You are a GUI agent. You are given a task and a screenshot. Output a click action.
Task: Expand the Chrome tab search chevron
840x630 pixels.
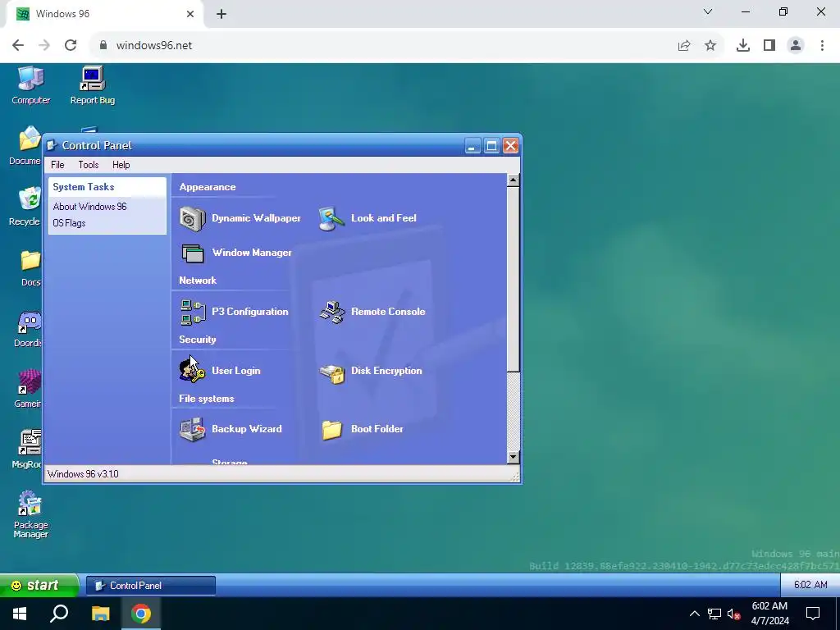pos(708,11)
